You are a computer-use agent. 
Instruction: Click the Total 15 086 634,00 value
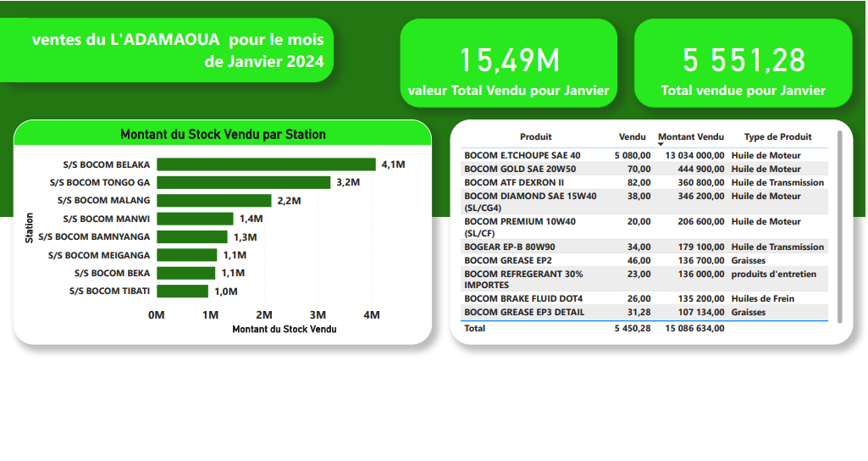(694, 329)
